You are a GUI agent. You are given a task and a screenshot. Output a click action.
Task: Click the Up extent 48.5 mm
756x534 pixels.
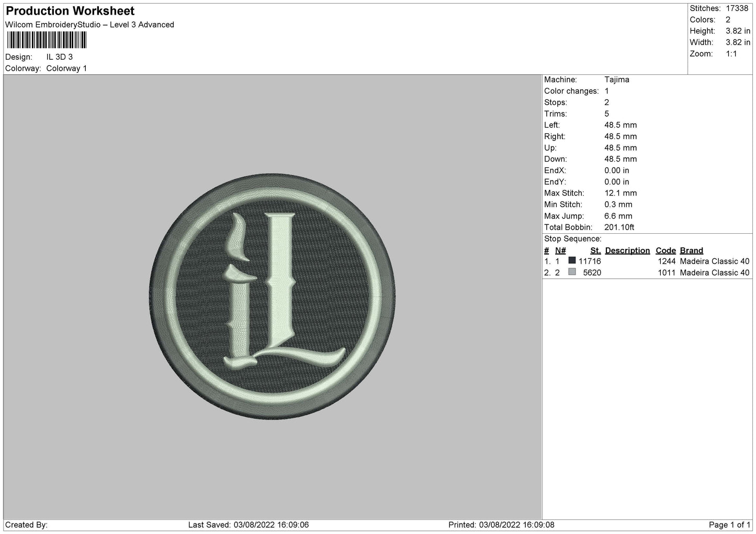(620, 148)
